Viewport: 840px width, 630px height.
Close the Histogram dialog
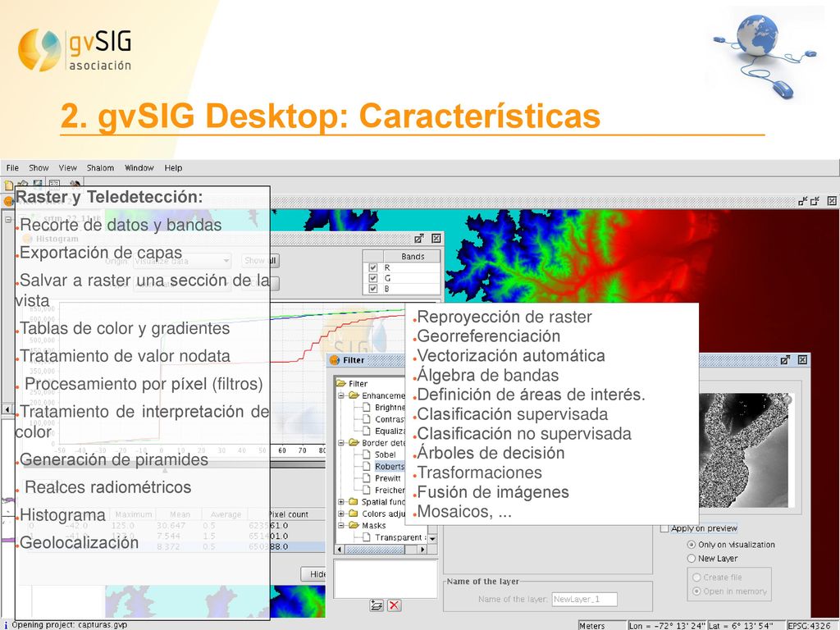tap(436, 239)
